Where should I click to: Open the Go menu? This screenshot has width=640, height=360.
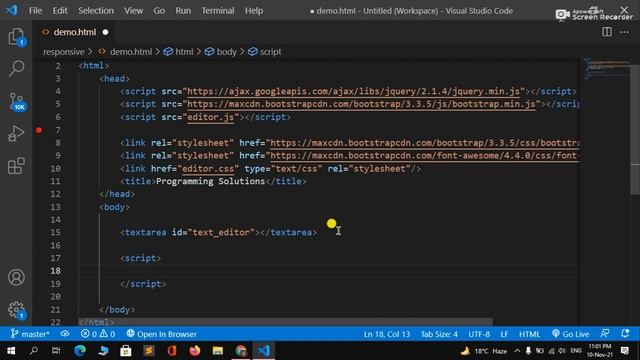159,11
